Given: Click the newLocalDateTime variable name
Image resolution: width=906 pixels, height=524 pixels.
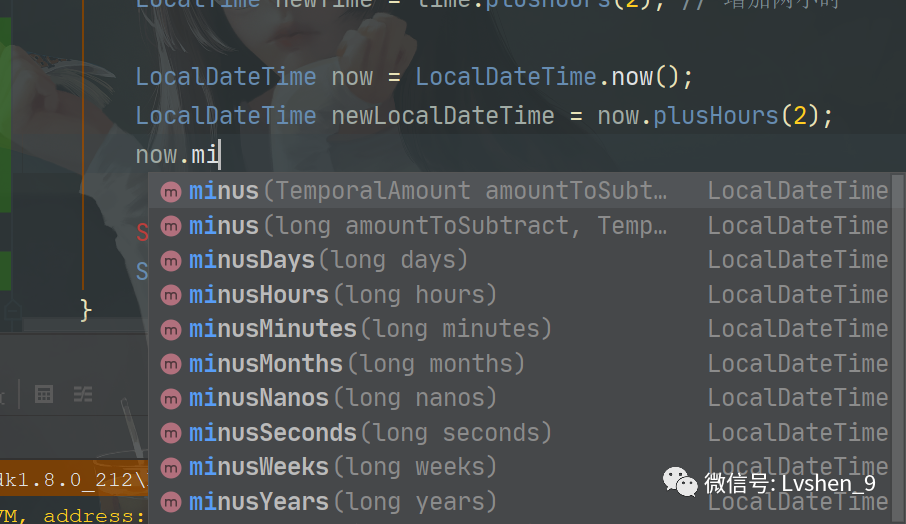Looking at the screenshot, I should pyautogui.click(x=442, y=116).
